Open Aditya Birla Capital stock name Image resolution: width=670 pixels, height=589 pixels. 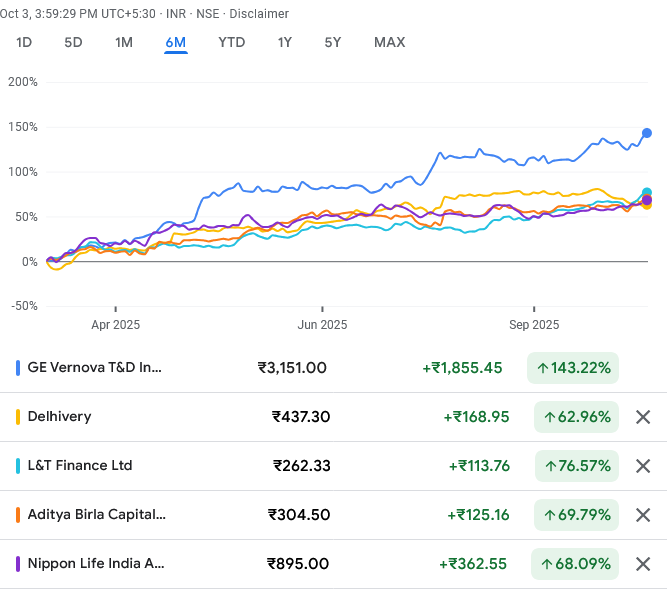(97, 514)
